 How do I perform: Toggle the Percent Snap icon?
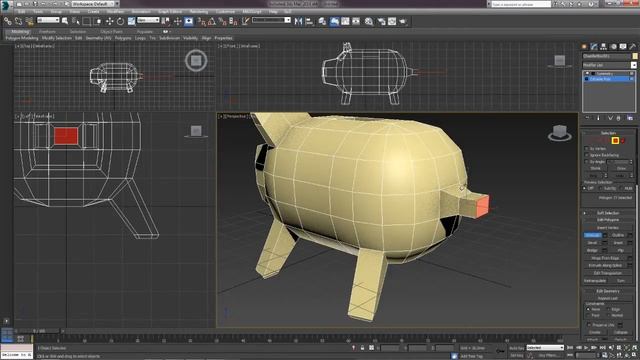point(222,21)
